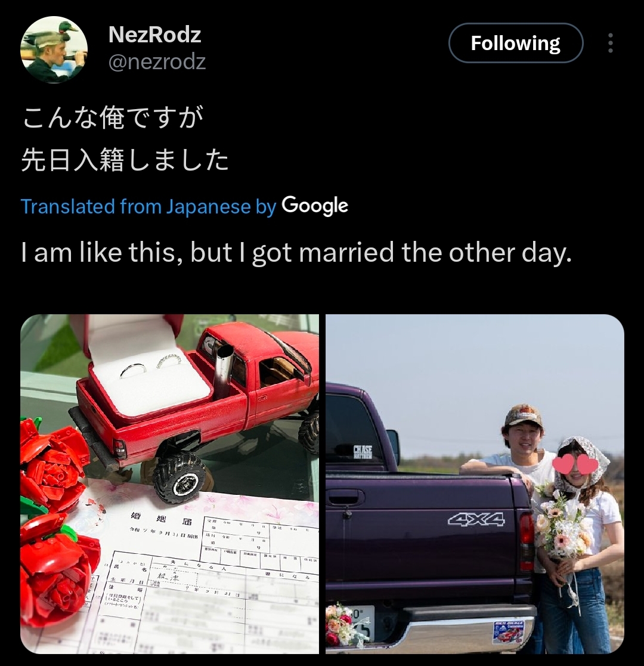This screenshot has width=644, height=666.
Task: Click the Japanese text line 先日入籍しました
Action: pyautogui.click(x=125, y=160)
